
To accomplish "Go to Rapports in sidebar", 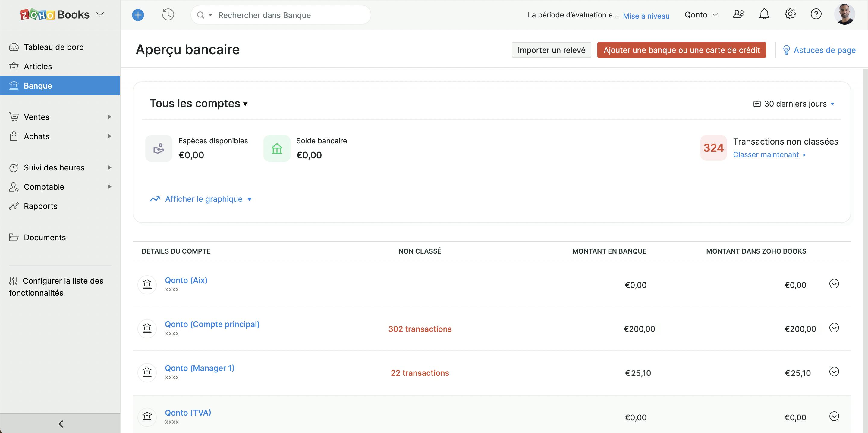I will tap(40, 206).
